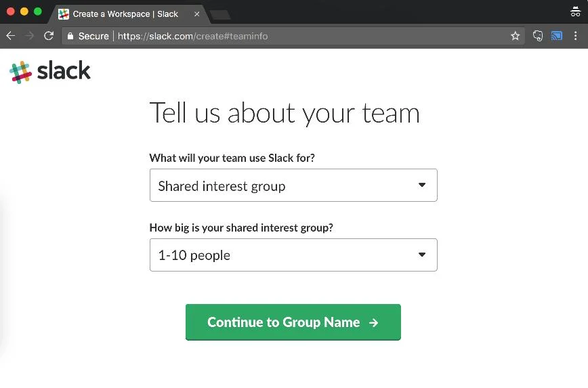Click the Slack logo
Image resolution: width=588 pixels, height=388 pixels.
pos(50,72)
